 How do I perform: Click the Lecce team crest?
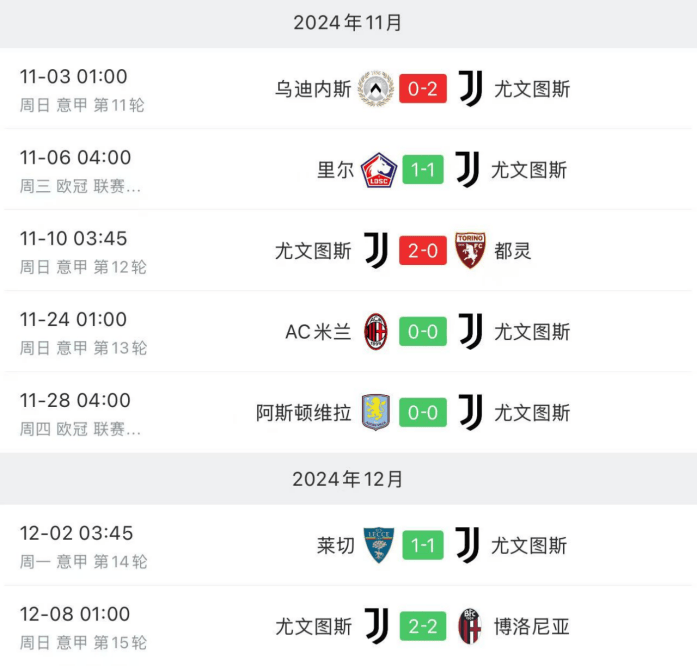pos(379,545)
